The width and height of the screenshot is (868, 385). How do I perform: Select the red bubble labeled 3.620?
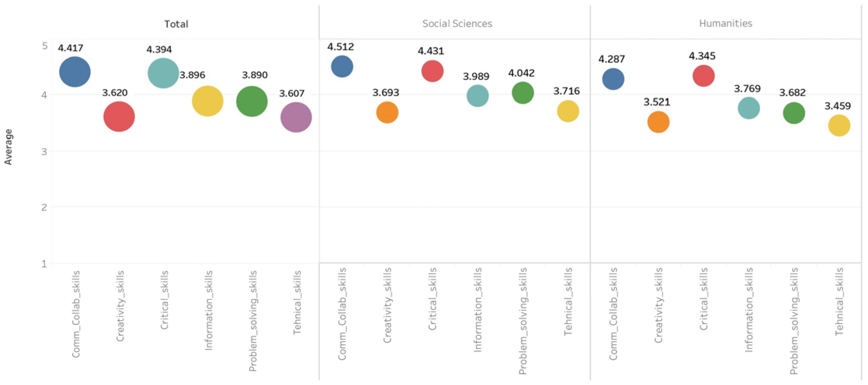119,117
